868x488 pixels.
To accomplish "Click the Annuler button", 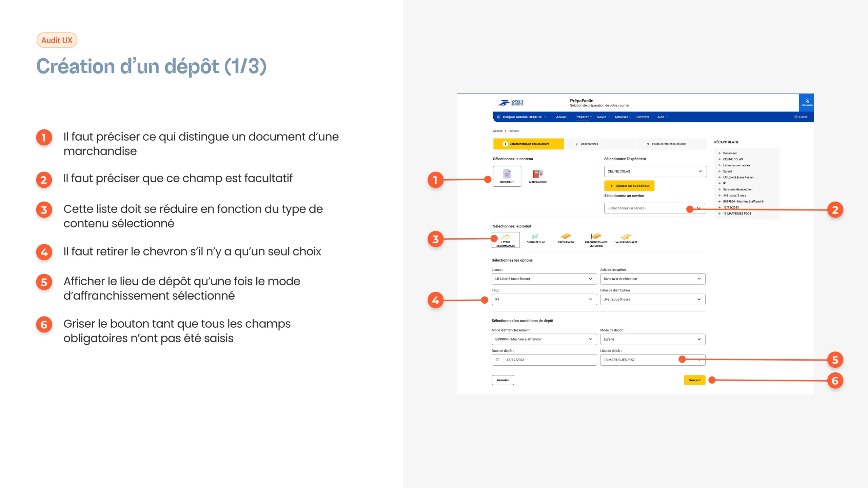I will 502,380.
